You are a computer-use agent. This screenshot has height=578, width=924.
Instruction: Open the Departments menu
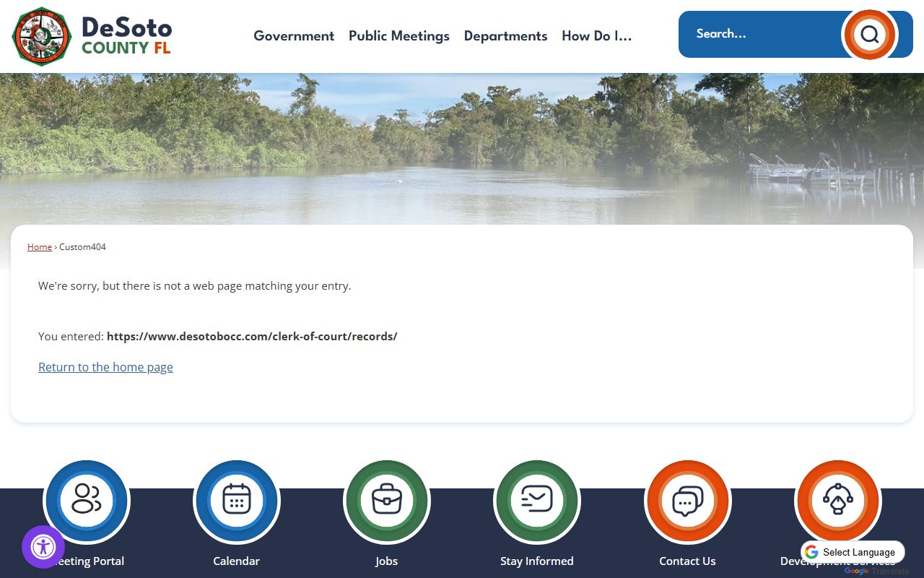tap(505, 36)
